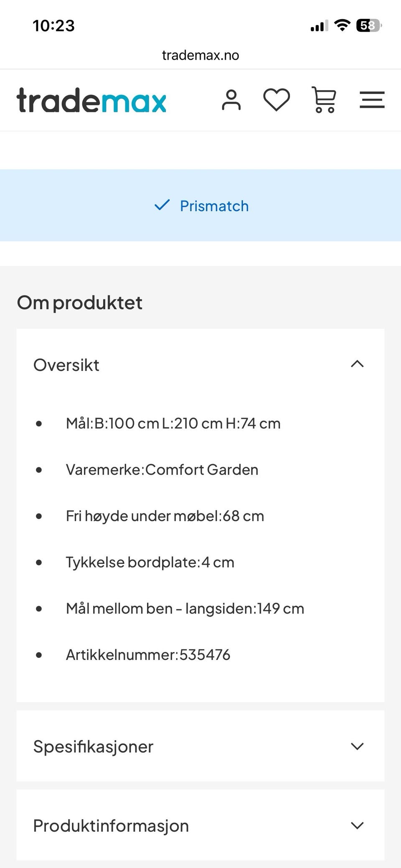
Task: Expand the Spesifikasjoner chevron
Action: (357, 746)
